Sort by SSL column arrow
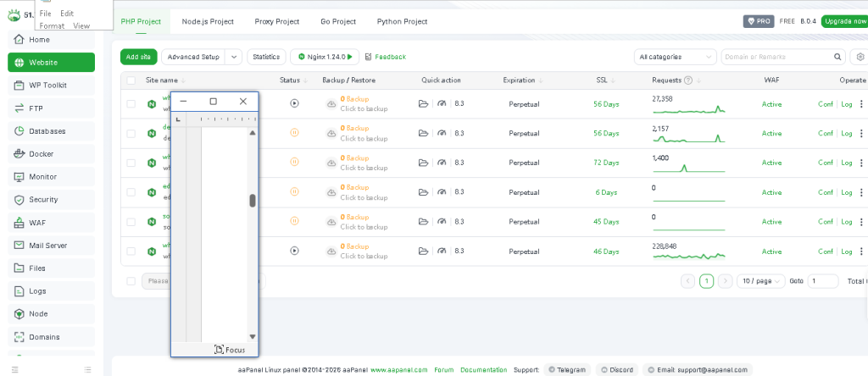This screenshot has height=376, width=868. point(614,80)
